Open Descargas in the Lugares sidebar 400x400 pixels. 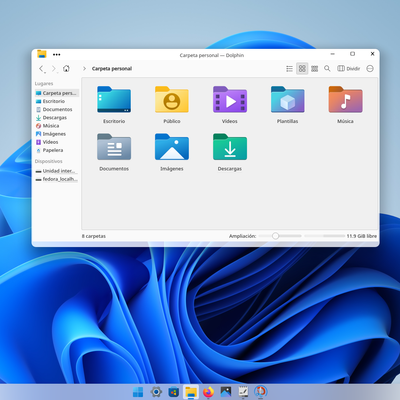click(56, 118)
